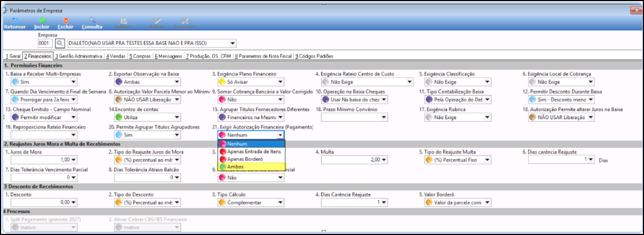Image resolution: width=644 pixels, height=235 pixels.
Task: Open the 9 Códigos Padrões tab
Action: click(x=314, y=56)
